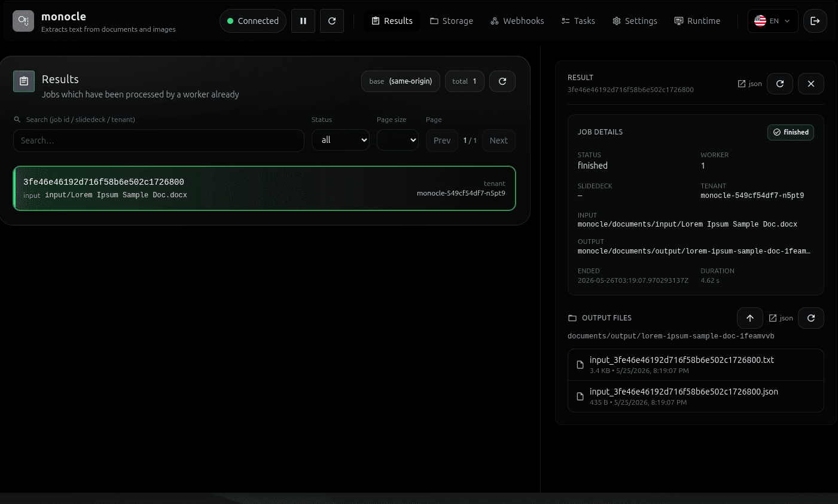Click the base (same-origin) pill

point(401,81)
